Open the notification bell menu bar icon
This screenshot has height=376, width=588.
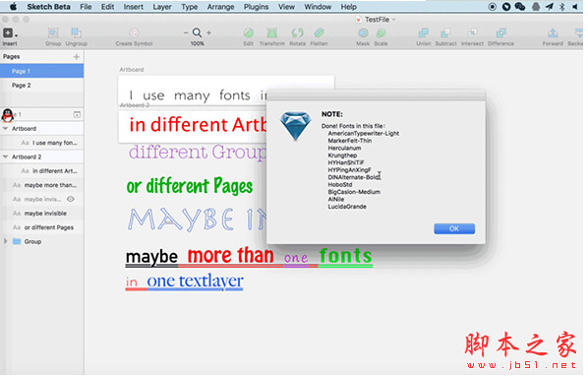[x=536, y=6]
